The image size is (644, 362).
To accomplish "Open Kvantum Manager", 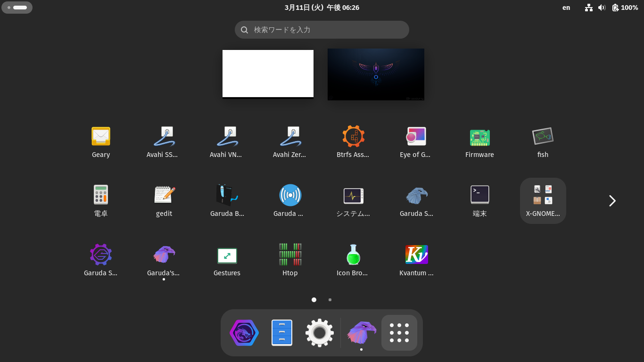I will click(416, 260).
